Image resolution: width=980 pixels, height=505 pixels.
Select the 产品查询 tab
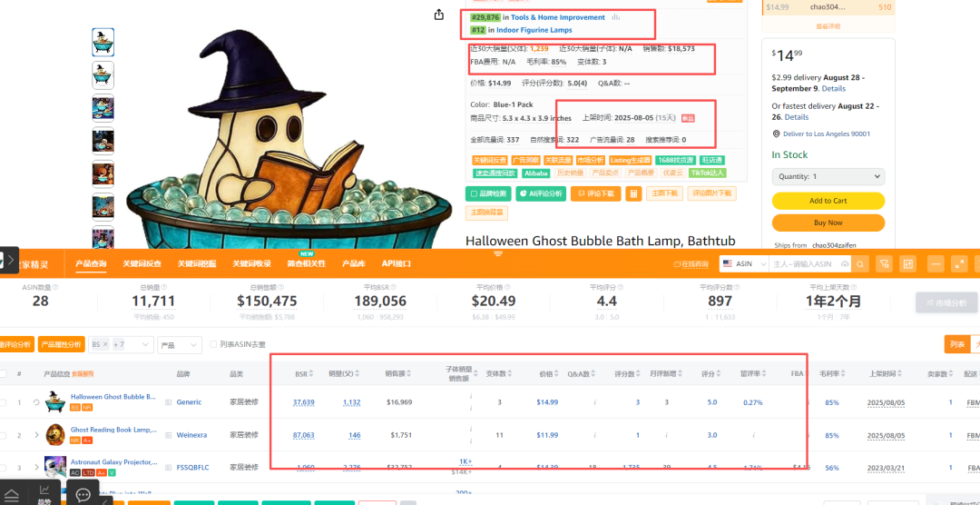coord(91,264)
